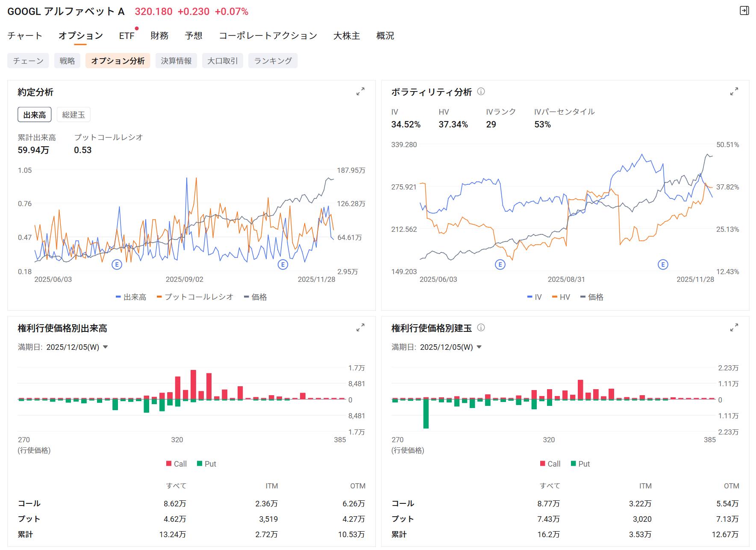The width and height of the screenshot is (756, 550).
Task: Click the price change percentage +0.07%
Action: (232, 12)
